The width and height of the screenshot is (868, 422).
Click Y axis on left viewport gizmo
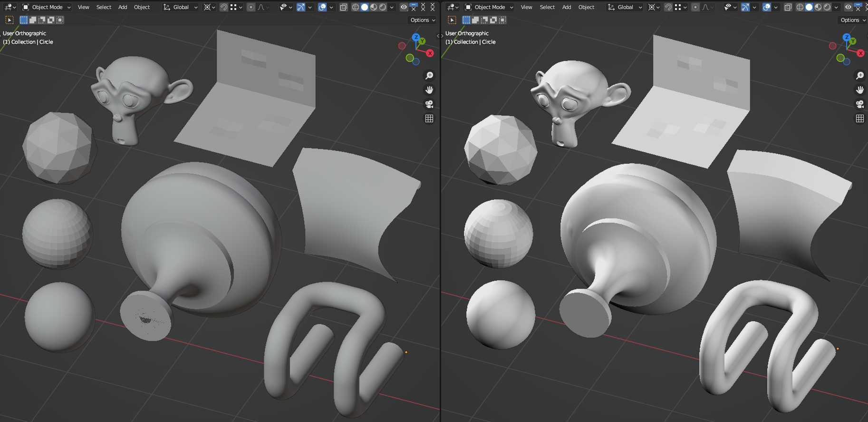point(422,41)
